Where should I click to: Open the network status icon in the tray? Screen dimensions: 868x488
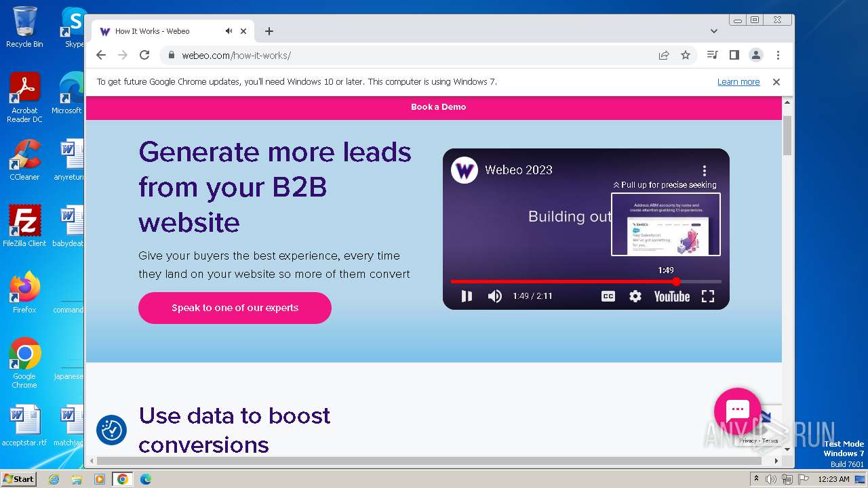(x=787, y=479)
